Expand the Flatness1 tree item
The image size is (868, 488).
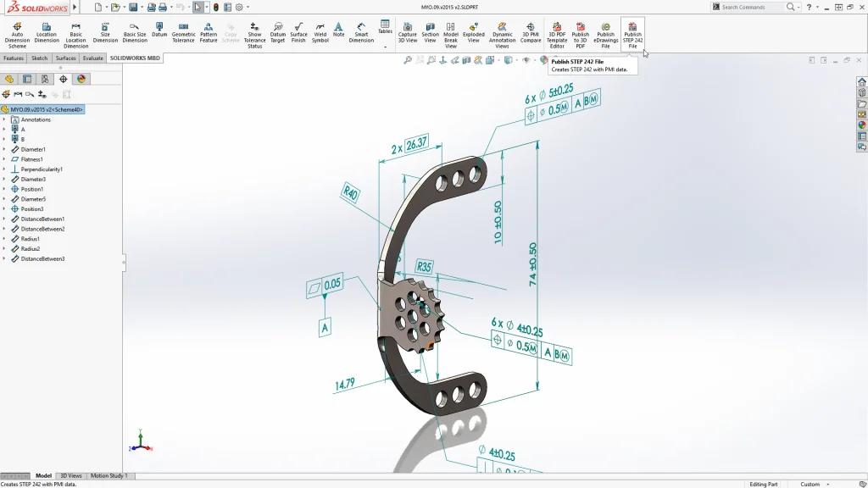[4, 159]
